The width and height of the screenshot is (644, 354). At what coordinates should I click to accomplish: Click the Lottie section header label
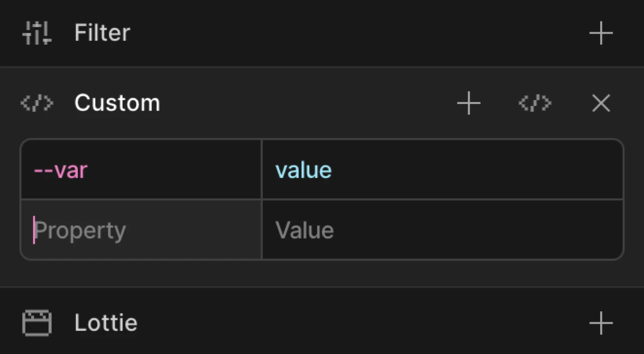pos(105,323)
